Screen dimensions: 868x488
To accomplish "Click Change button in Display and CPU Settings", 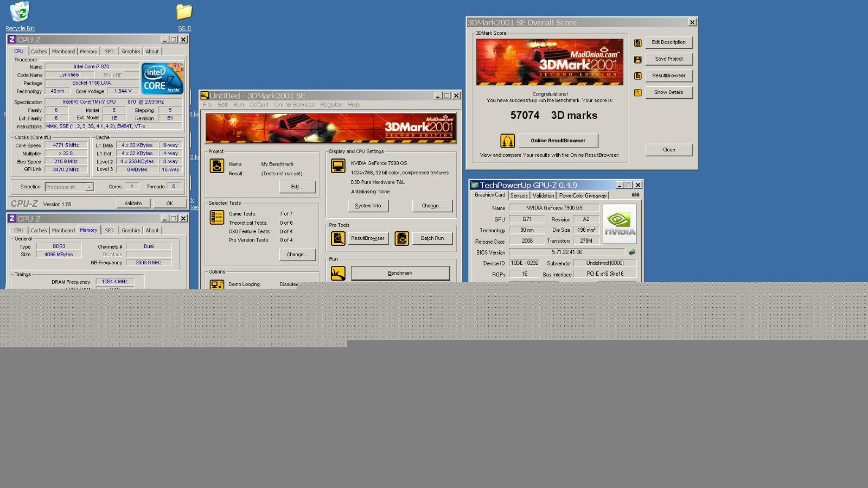I will click(432, 206).
